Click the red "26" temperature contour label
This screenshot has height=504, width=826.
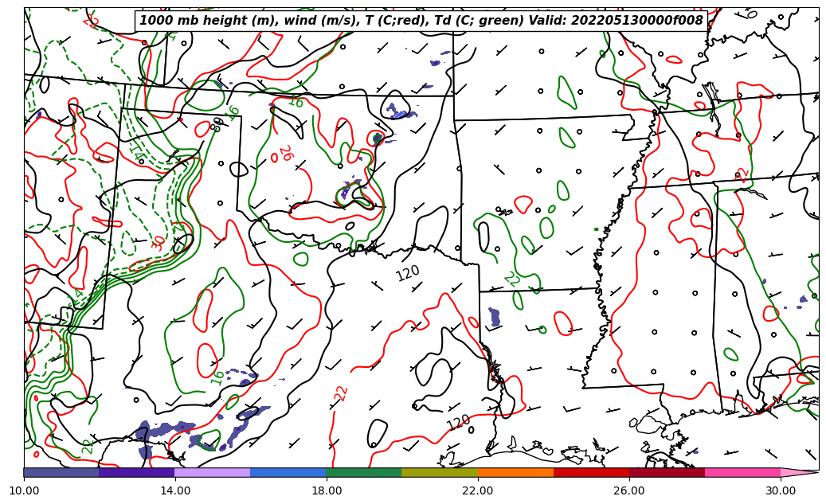pyautogui.click(x=284, y=154)
